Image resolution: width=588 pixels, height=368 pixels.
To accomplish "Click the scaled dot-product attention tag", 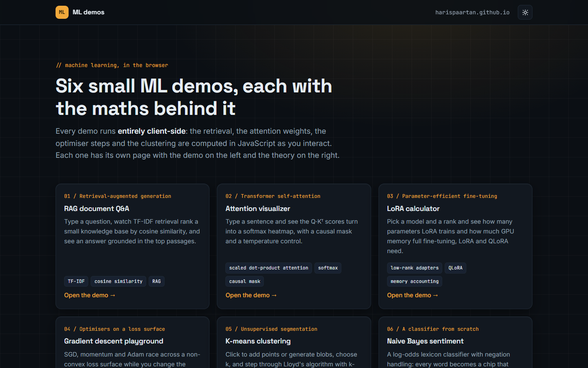I will 269,268.
